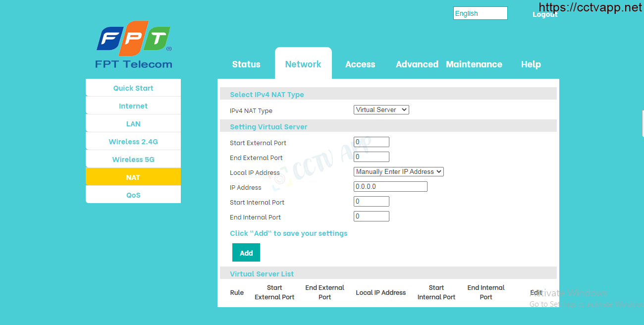Select the Maintenance tab
Screen dimensions: 644x325
pos(474,64)
